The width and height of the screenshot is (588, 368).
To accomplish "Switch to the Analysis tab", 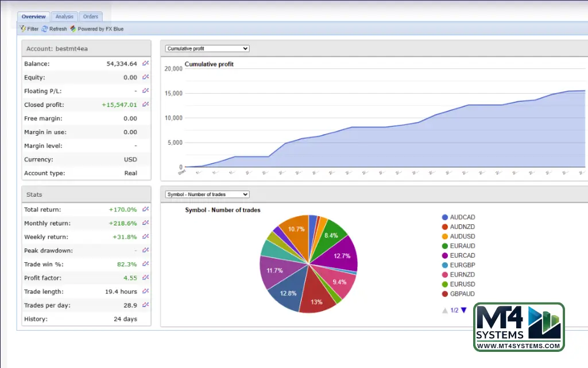I will 64,17.
